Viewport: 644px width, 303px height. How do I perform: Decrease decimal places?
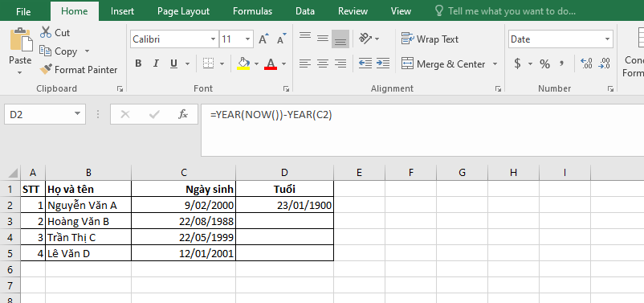(x=605, y=63)
